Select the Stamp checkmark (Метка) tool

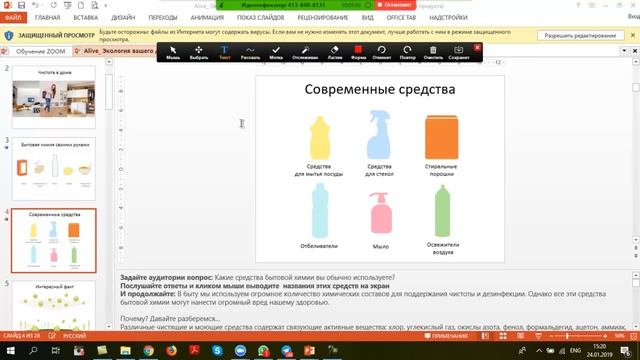click(x=276, y=53)
